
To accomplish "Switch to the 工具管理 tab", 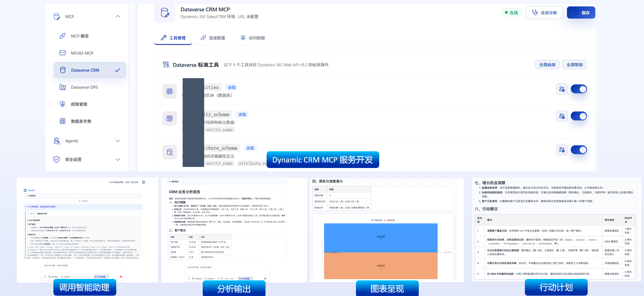I will 173,38.
